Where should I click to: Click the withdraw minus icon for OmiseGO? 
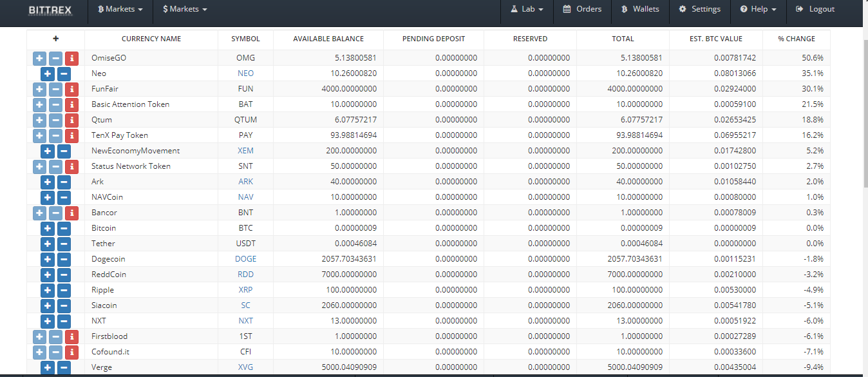tap(55, 58)
